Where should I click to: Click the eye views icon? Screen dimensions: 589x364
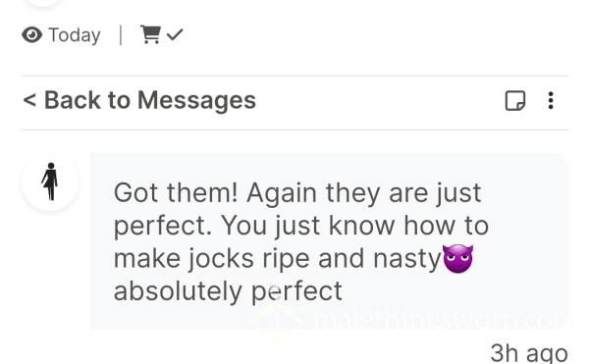(32, 35)
